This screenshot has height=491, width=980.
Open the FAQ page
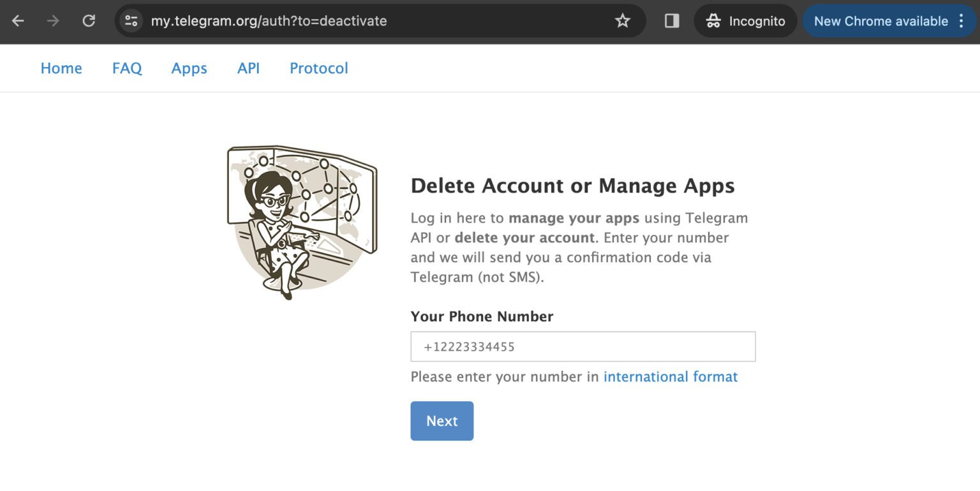click(x=127, y=68)
